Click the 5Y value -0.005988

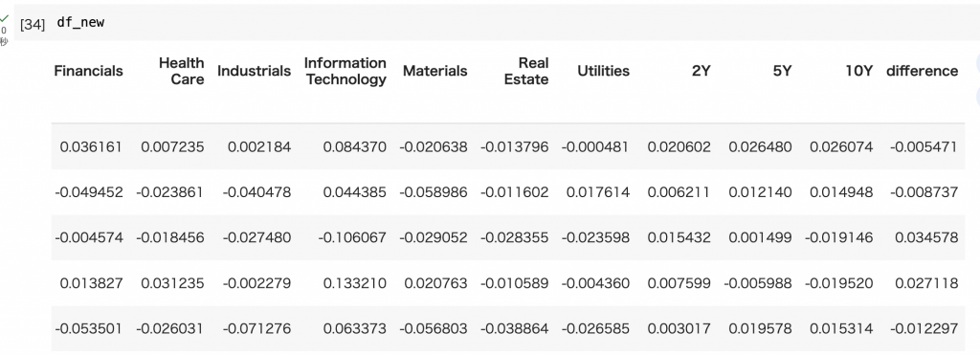(758, 284)
